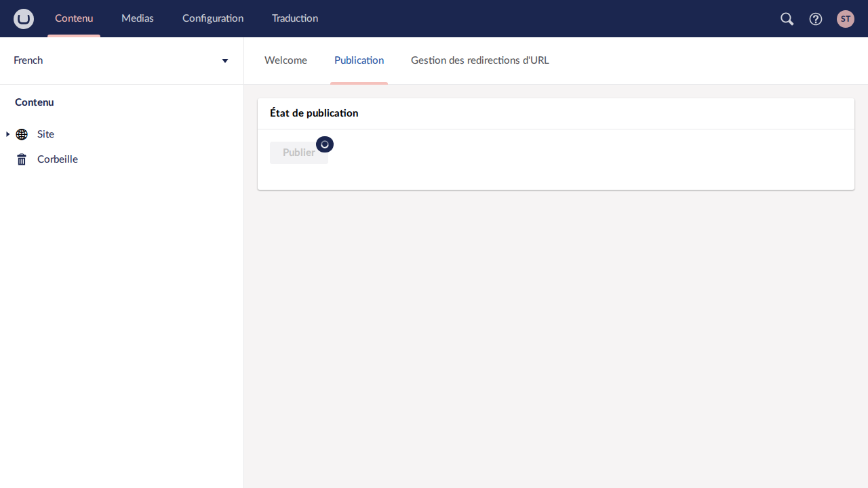Open the help question mark icon
Viewport: 868px width, 488px height.
(816, 19)
